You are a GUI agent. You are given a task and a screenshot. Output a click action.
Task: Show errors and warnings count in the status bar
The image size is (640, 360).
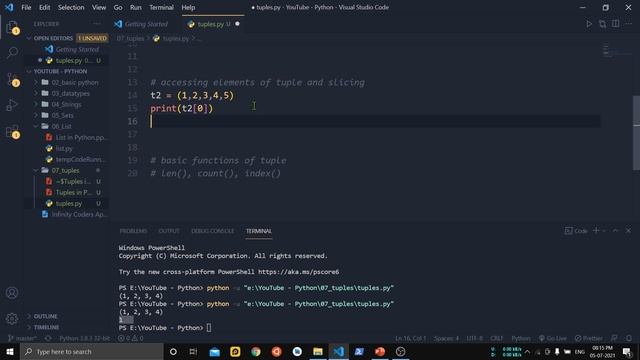coord(130,338)
